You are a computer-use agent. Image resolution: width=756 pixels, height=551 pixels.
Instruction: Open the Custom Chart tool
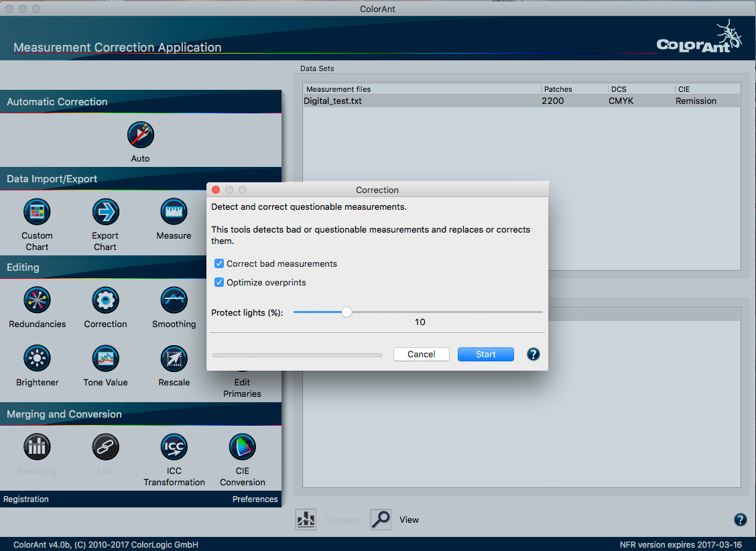(x=37, y=212)
